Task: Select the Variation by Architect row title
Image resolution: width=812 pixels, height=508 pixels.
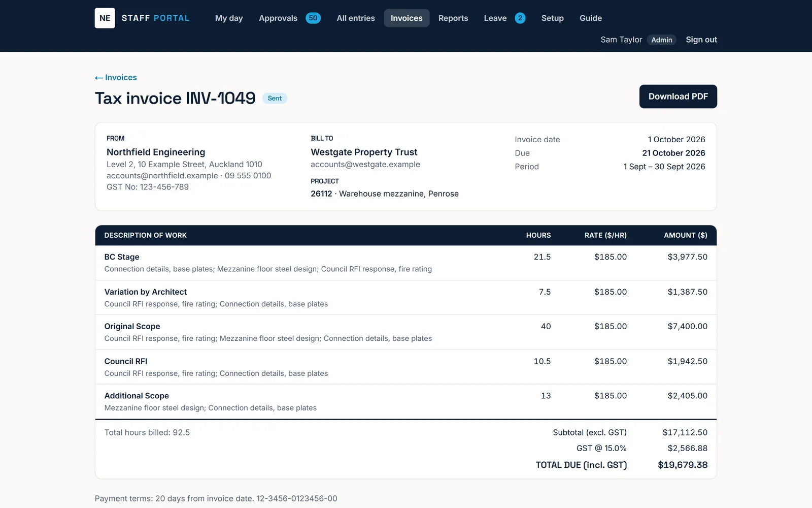Action: coord(146,292)
